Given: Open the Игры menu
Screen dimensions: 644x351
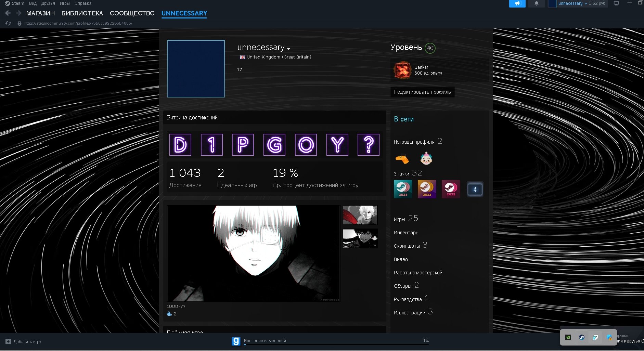Looking at the screenshot, I should click(x=65, y=3).
